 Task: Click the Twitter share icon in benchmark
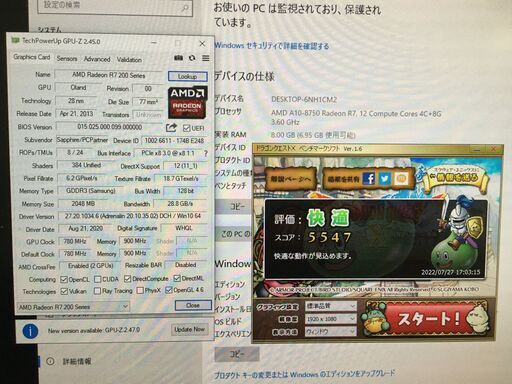[x=385, y=179]
